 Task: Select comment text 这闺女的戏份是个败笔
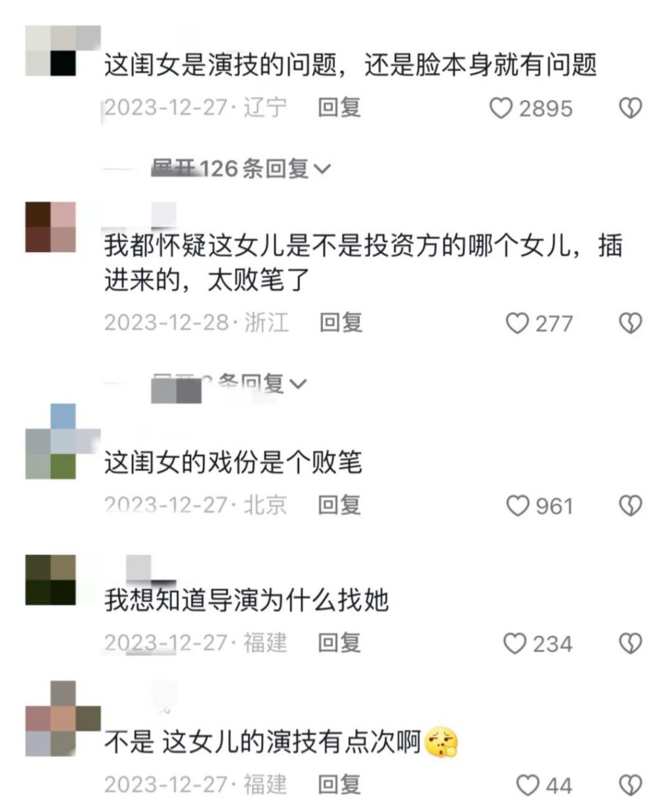pyautogui.click(x=233, y=463)
